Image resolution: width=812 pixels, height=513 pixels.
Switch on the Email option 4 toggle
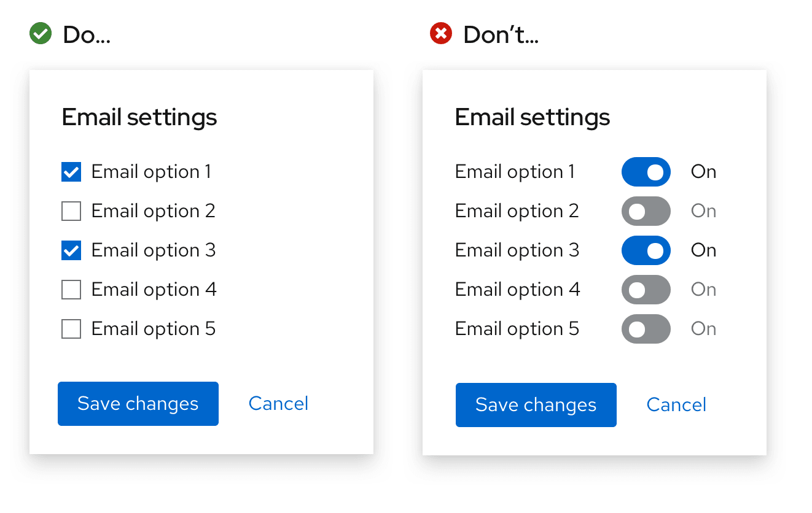(646, 290)
